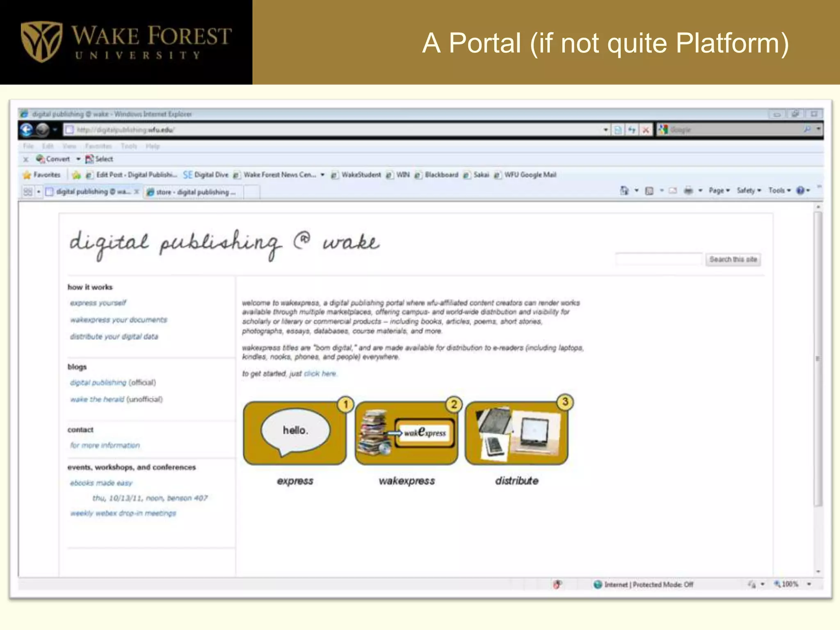840x630 pixels.
Task: Click the Read Mail envelope icon
Action: (673, 191)
